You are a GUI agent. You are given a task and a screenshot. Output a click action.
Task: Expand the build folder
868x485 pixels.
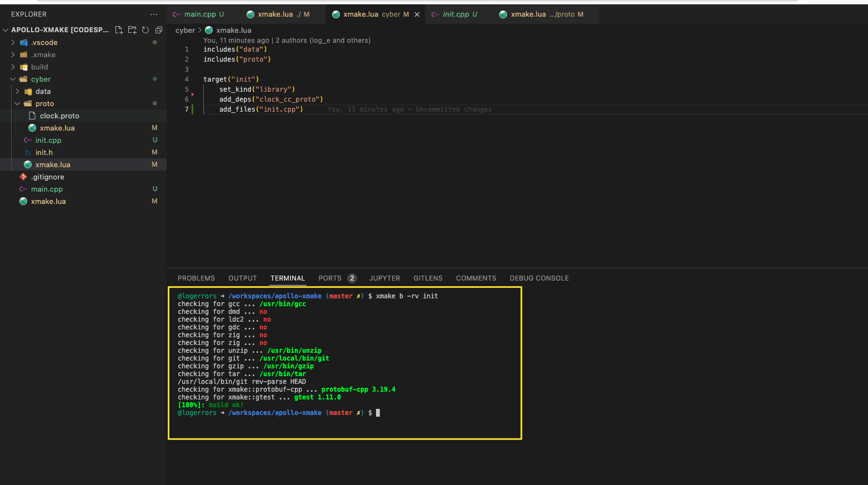point(13,67)
